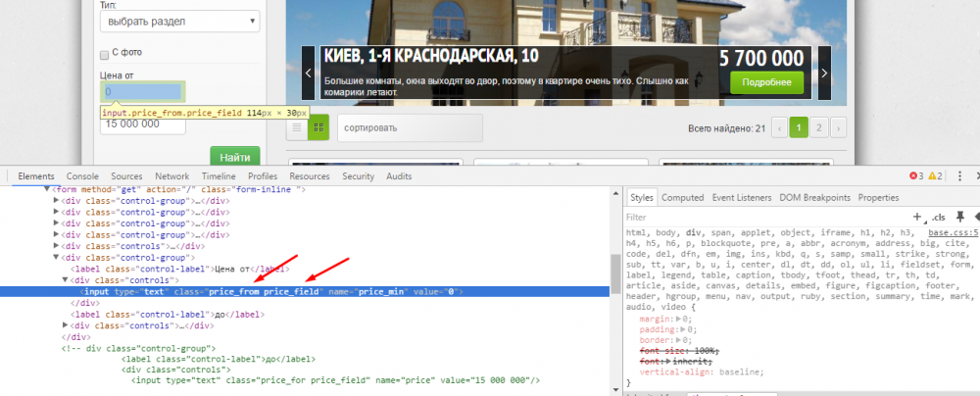Click pagination next page arrow
Screen dimensions: 980x396
[x=838, y=128]
